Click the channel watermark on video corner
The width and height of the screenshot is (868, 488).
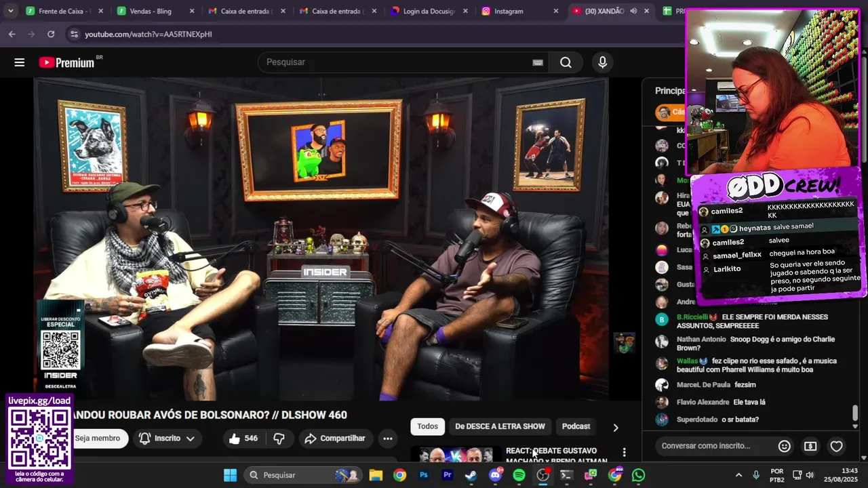pos(625,343)
